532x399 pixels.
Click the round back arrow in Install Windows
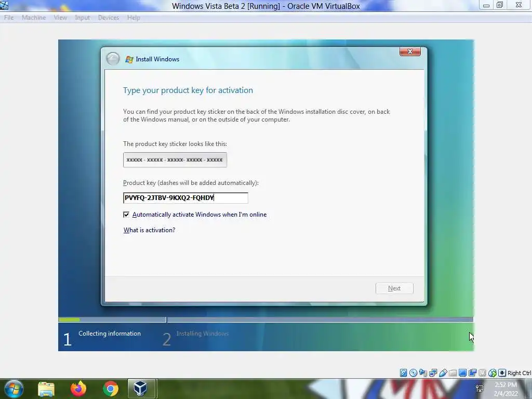(x=113, y=59)
